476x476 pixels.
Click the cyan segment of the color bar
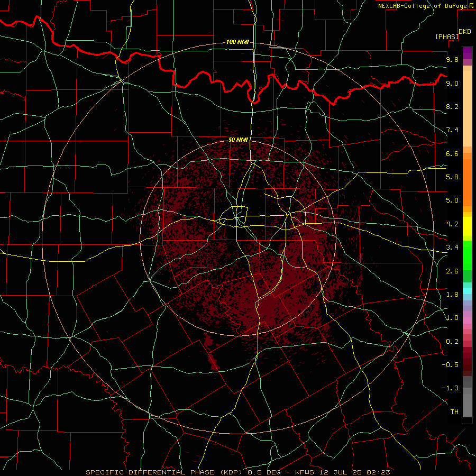(467, 291)
